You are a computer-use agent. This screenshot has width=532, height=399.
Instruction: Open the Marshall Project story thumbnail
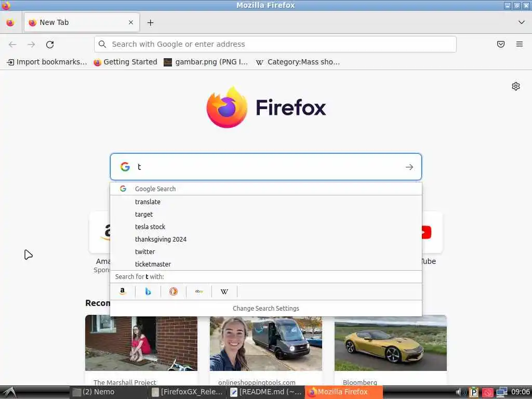pyautogui.click(x=141, y=343)
